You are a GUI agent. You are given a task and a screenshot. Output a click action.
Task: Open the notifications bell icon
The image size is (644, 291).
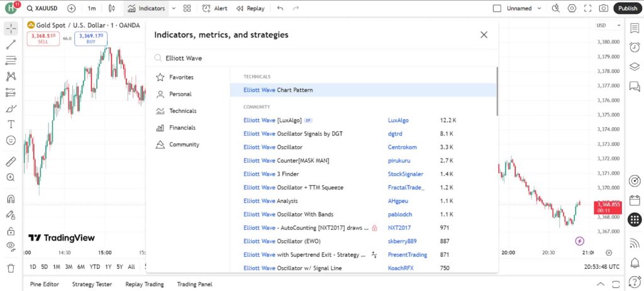point(635,263)
